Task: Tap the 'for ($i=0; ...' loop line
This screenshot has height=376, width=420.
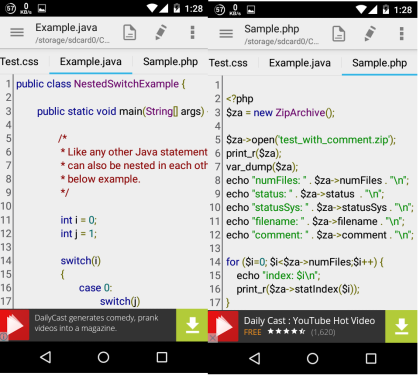Action: tap(305, 262)
